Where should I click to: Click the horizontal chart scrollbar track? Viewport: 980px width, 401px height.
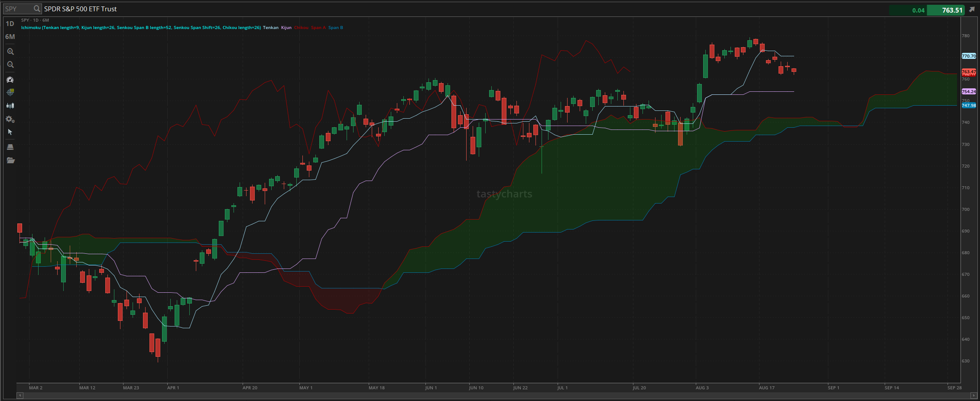pos(496,395)
